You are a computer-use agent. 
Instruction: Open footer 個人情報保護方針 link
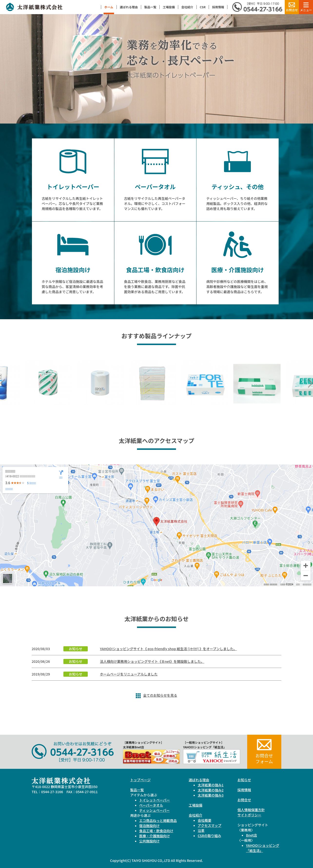251,810
